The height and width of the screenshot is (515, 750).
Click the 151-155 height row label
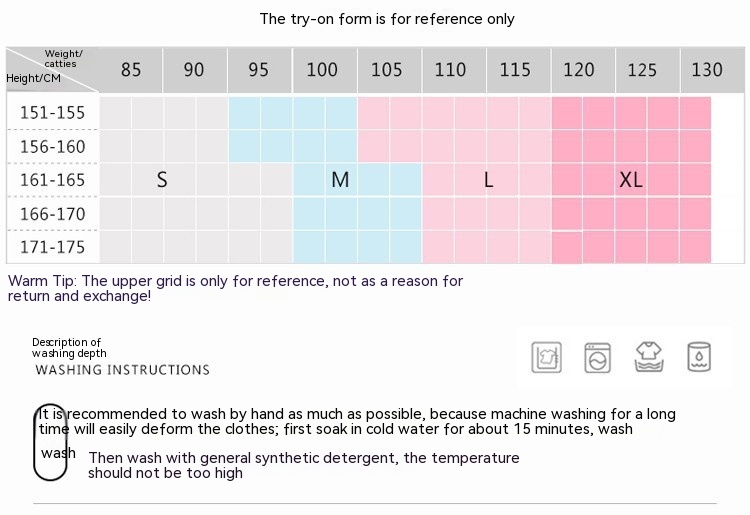(53, 113)
